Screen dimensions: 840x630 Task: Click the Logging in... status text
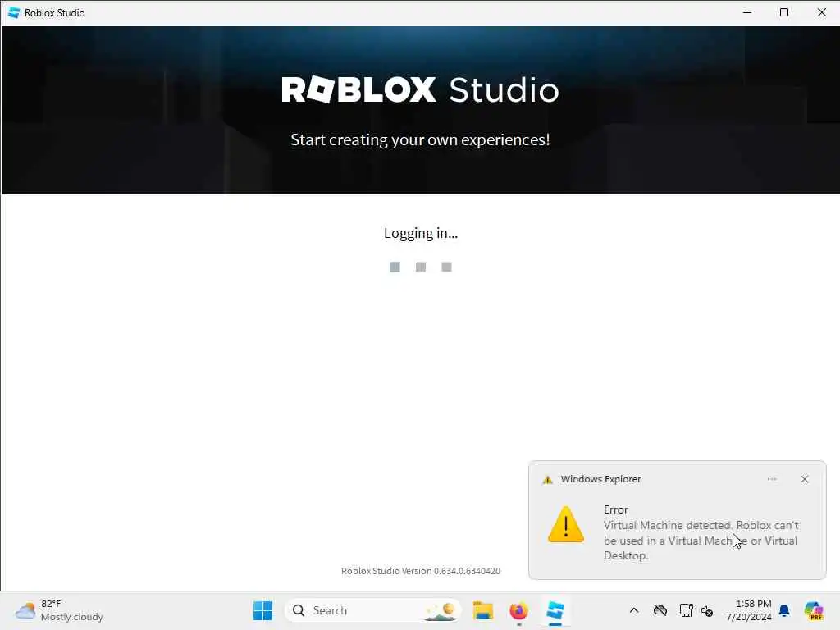pyautogui.click(x=421, y=233)
